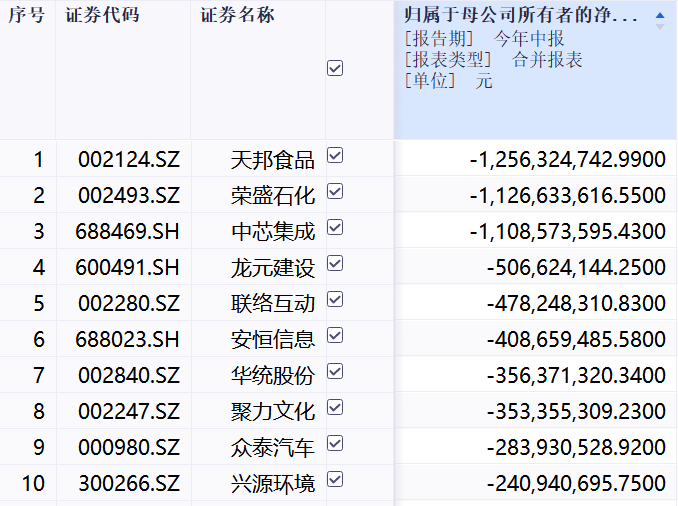Sort descending using the down arrow icon
This screenshot has height=506, width=678.
(660, 27)
